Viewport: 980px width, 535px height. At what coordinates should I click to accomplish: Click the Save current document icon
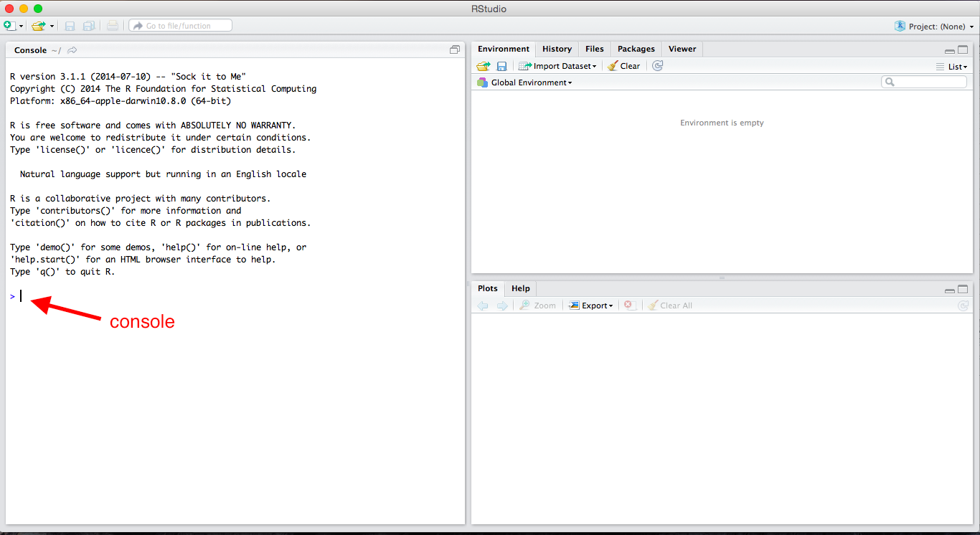(x=70, y=26)
